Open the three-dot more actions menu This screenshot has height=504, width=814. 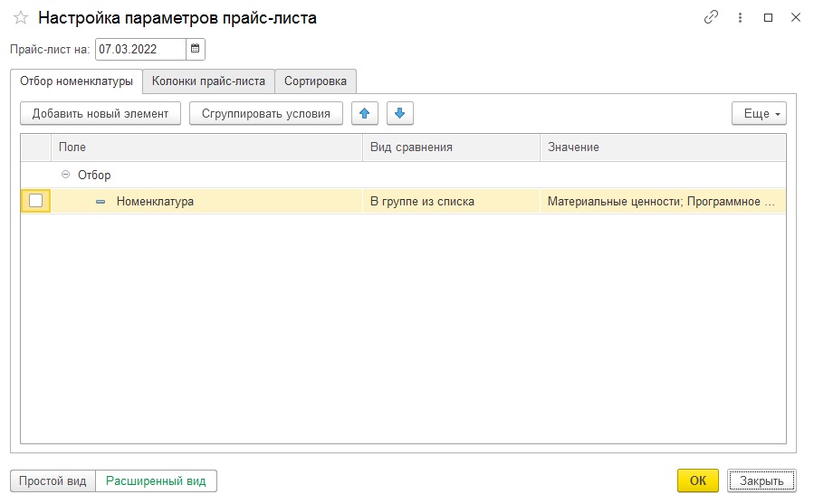(x=740, y=18)
